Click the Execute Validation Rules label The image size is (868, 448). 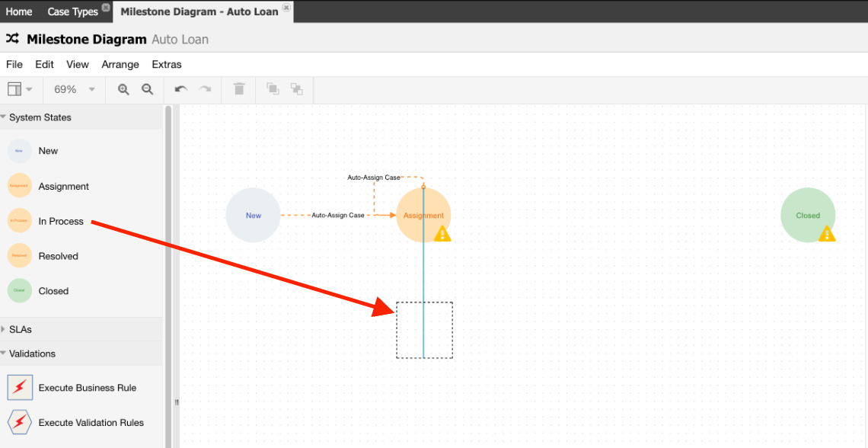(91, 423)
